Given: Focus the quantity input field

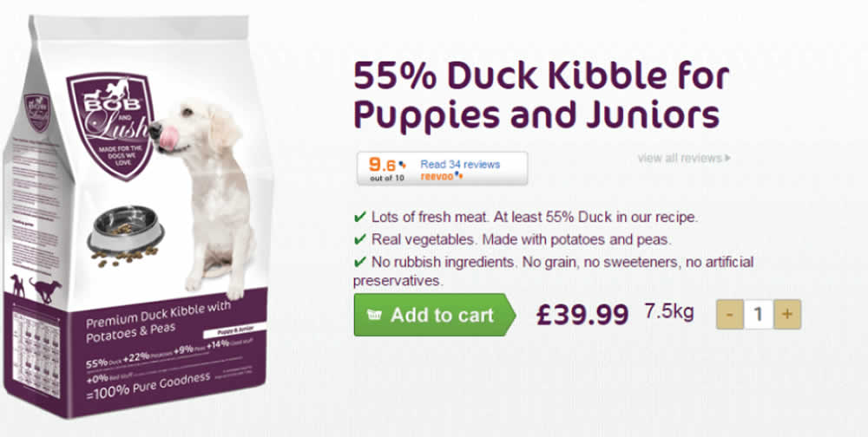Looking at the screenshot, I should pyautogui.click(x=758, y=315).
